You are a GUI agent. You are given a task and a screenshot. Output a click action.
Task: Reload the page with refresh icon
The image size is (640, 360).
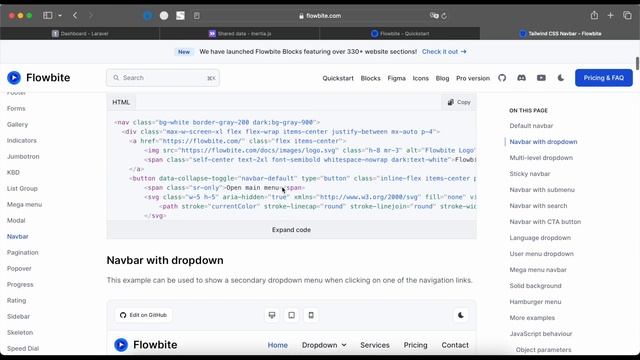point(444,16)
